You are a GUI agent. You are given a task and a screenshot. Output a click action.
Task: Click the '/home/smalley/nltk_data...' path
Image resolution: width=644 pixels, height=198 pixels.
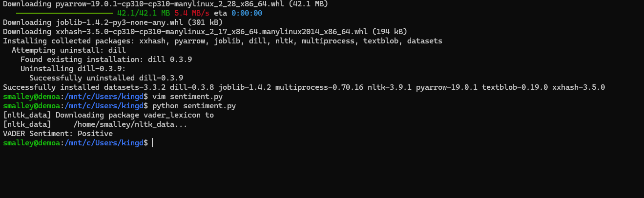130,124
